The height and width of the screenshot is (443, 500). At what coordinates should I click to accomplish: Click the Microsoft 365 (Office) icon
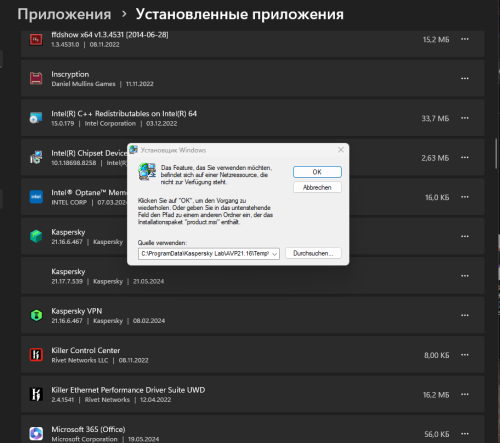36,433
